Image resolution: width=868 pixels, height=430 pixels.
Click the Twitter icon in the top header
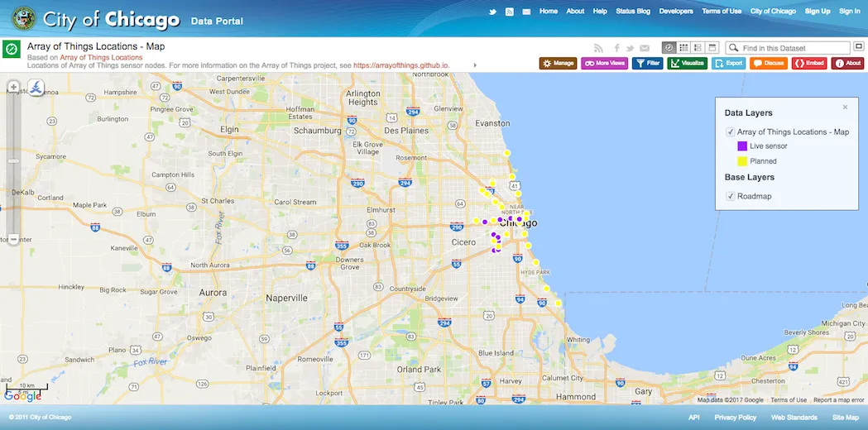[493, 12]
